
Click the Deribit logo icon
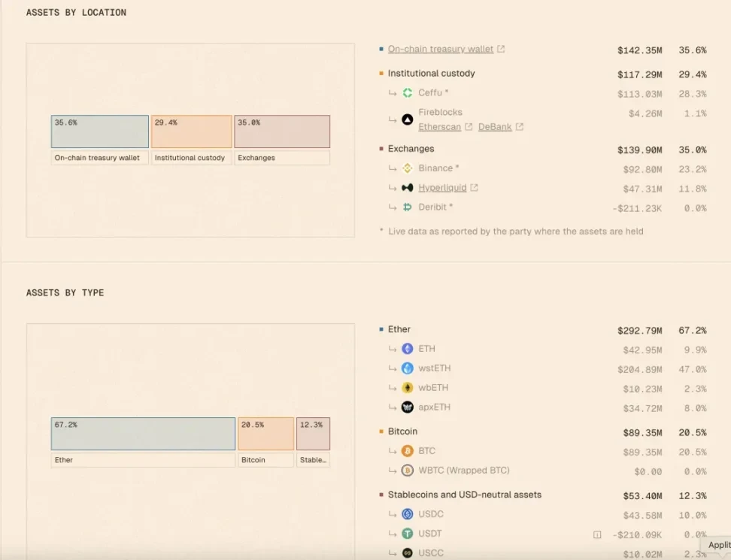[x=408, y=207]
